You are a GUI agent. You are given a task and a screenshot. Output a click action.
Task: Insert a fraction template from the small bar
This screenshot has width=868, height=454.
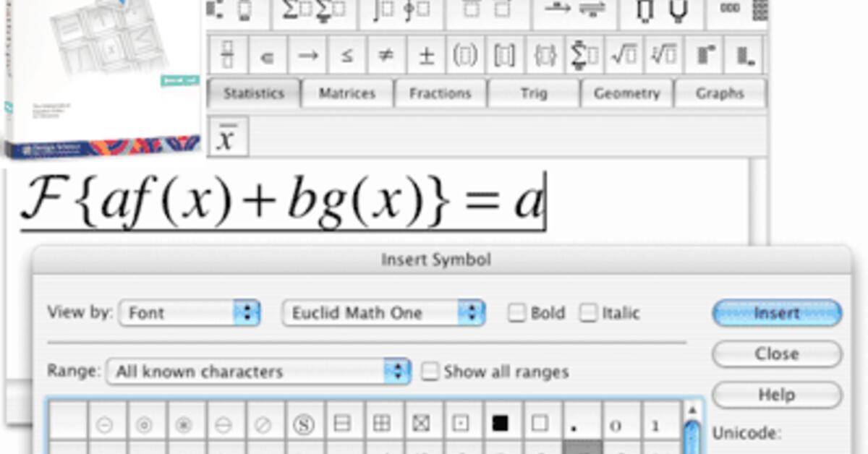click(227, 55)
